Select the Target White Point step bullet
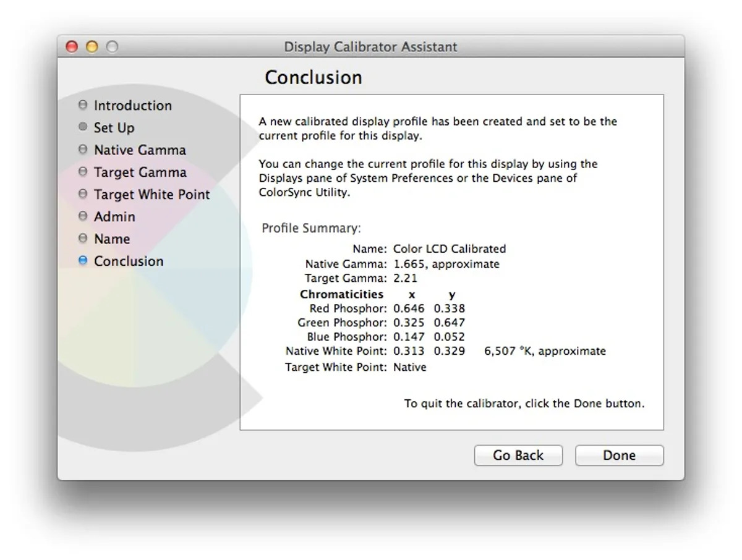The width and height of the screenshot is (742, 560). tap(83, 194)
